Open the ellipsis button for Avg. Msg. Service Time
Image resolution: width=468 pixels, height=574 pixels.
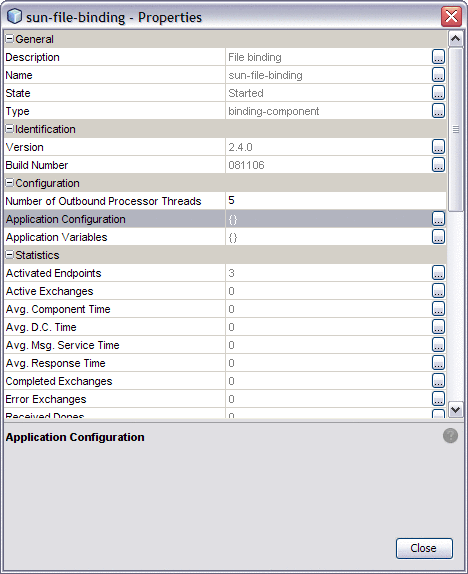438,344
